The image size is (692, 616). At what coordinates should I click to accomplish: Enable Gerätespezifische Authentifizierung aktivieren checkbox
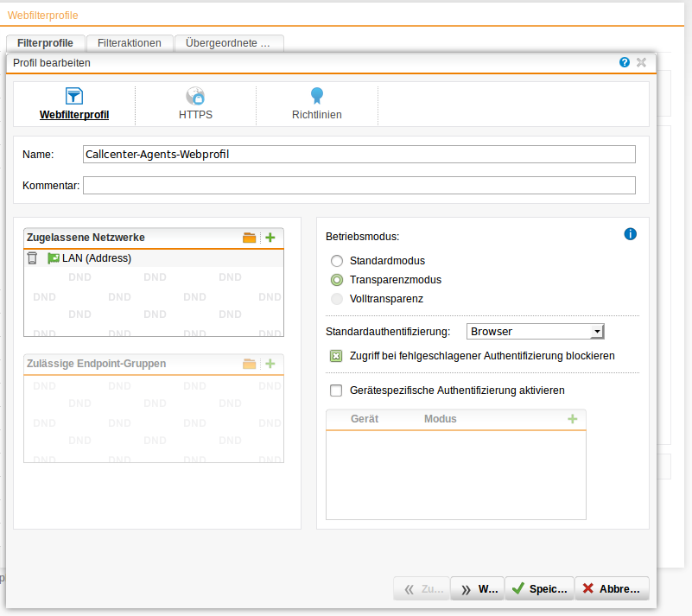click(x=337, y=391)
